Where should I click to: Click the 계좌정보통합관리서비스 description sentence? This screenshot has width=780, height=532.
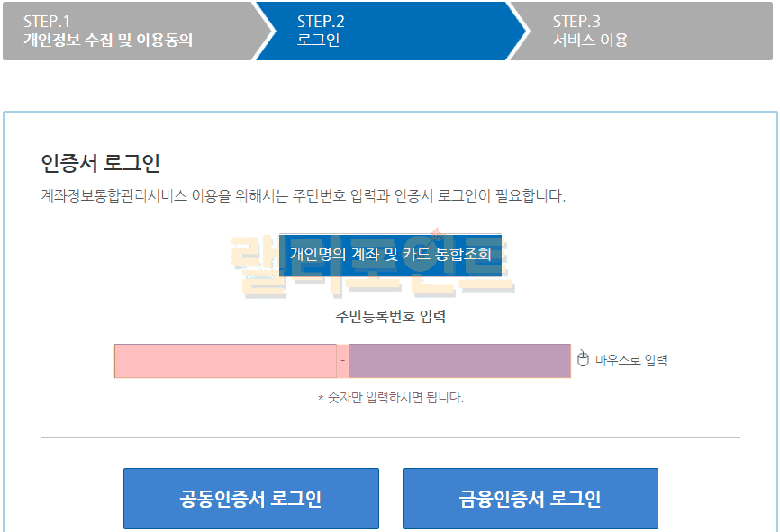coord(304,196)
